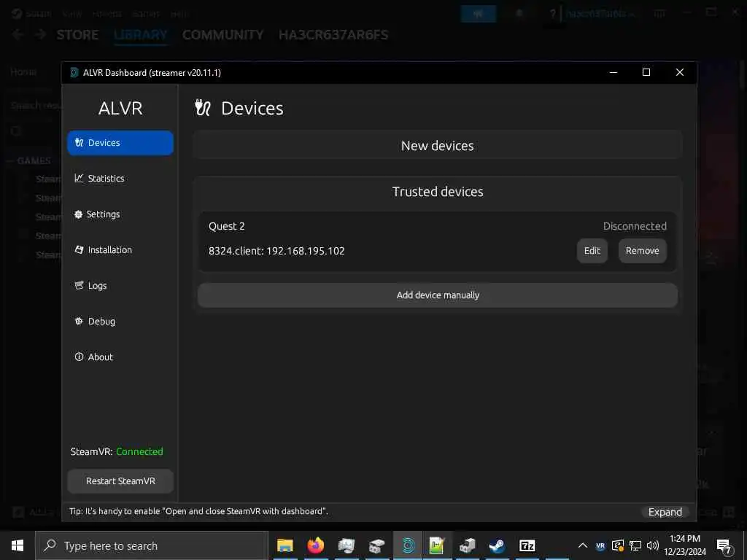Open Notepad++ from the taskbar
Screen dimensions: 747x560
[x=437, y=545]
